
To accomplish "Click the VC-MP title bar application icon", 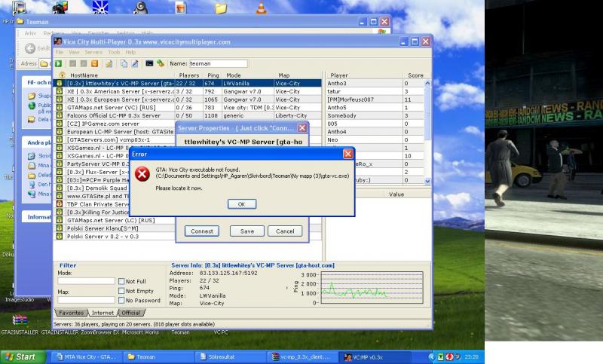I will click(x=58, y=41).
